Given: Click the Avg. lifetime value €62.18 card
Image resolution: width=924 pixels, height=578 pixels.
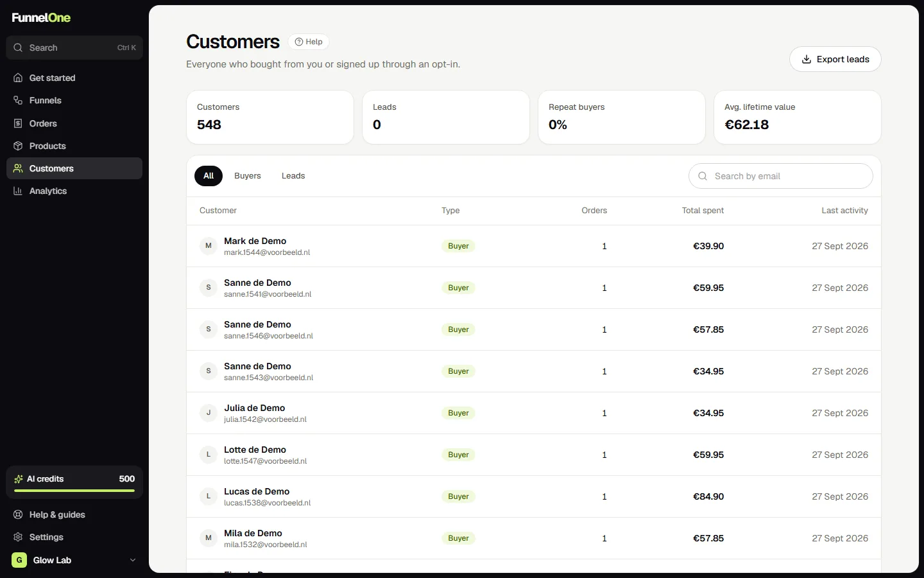Looking at the screenshot, I should click(798, 117).
